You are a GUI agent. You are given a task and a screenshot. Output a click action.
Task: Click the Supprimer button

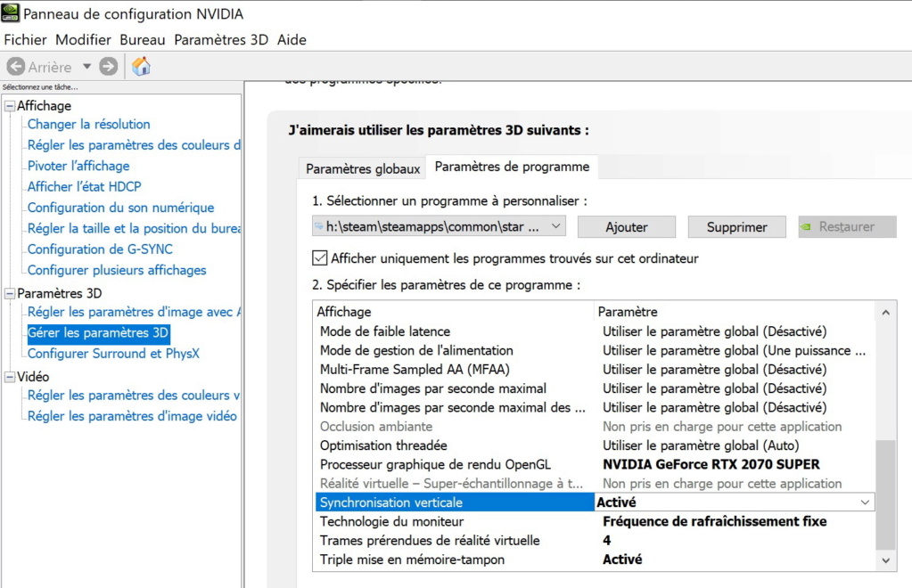(737, 227)
